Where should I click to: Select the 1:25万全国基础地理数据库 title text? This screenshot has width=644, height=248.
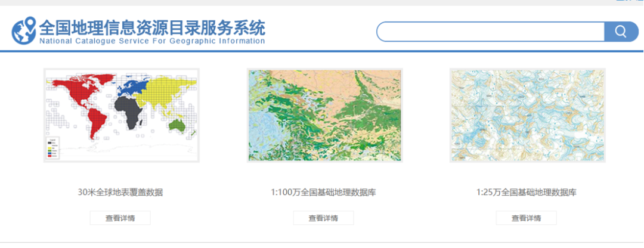[x=526, y=192]
